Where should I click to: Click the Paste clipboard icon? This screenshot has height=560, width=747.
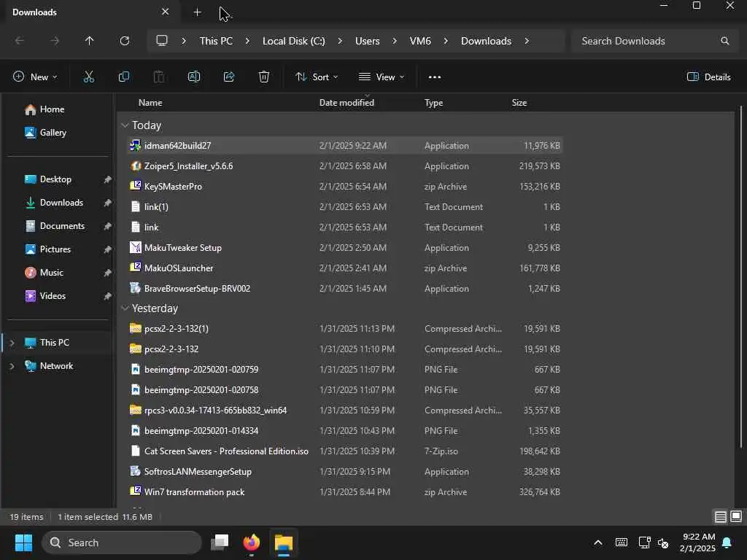pos(158,77)
